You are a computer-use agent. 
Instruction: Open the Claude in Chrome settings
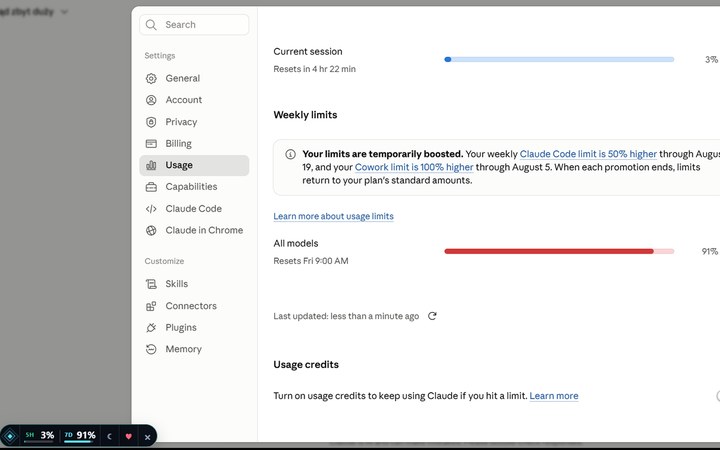194,230
